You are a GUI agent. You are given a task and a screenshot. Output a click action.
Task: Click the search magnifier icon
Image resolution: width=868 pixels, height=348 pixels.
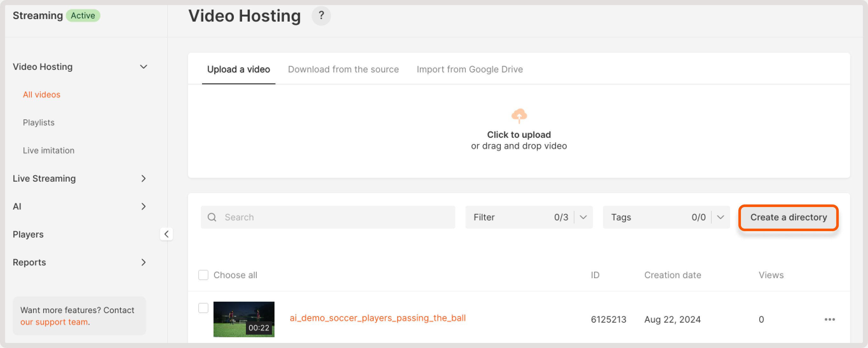pyautogui.click(x=212, y=217)
